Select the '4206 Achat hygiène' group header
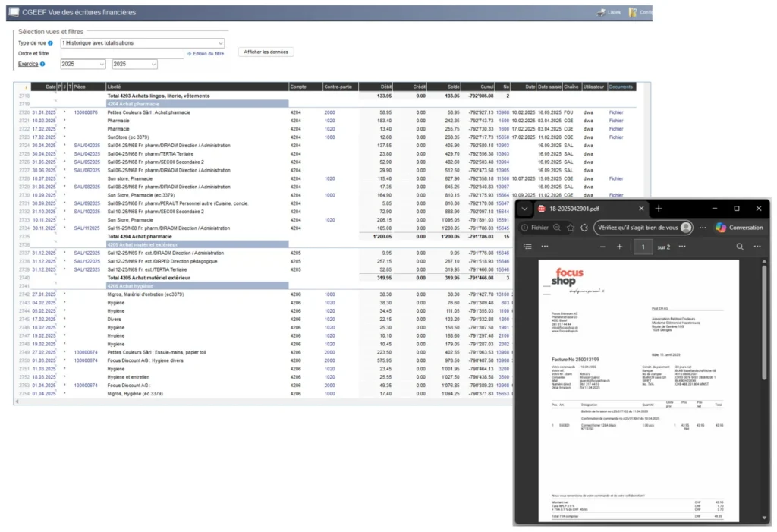 coord(197,286)
